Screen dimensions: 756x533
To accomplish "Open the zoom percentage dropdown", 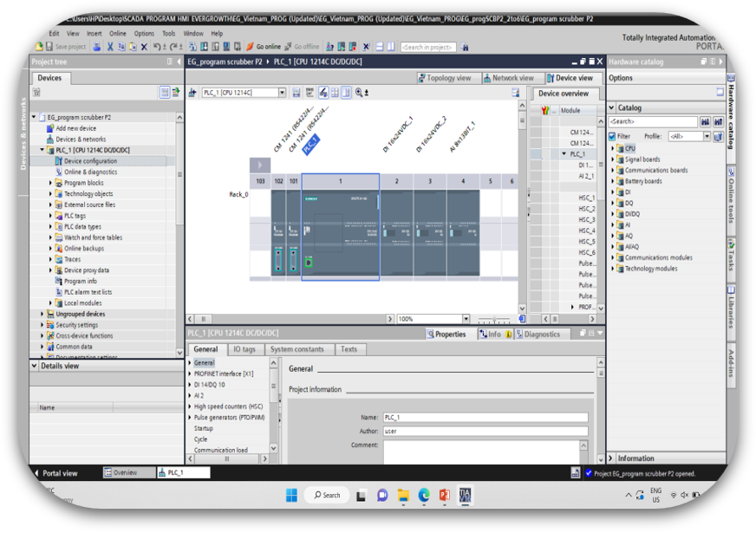I will [x=466, y=319].
